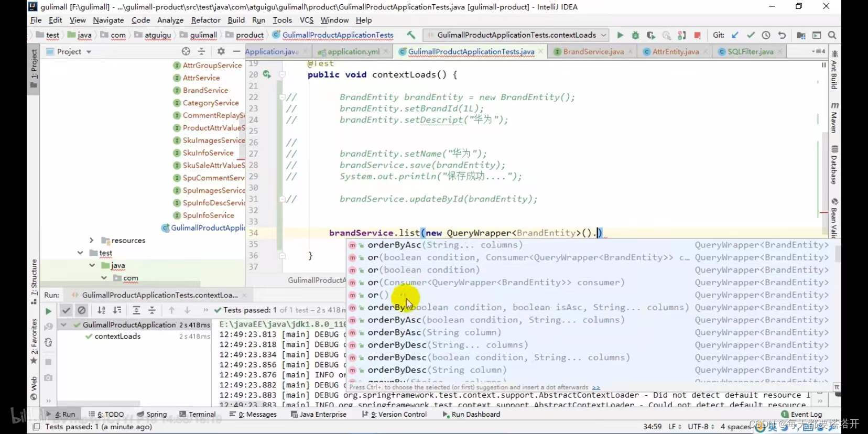Click the autocomplete popup scrollbar
Screen dimensions: 868x434
pos(838,254)
